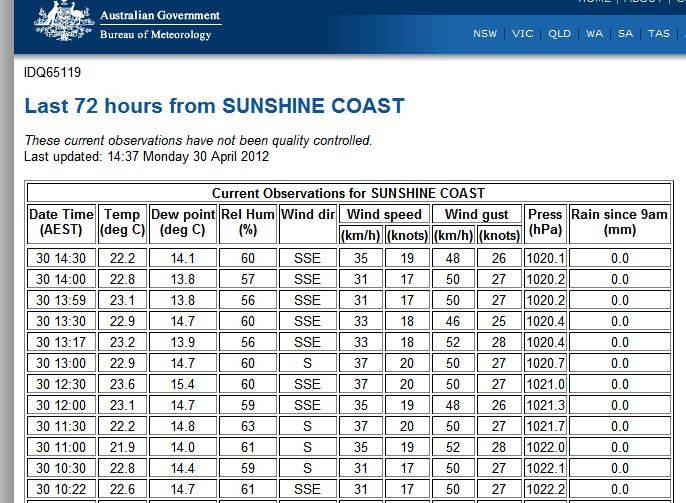Click the IDQ65119 product code text
686x503 pixels.
pos(53,73)
